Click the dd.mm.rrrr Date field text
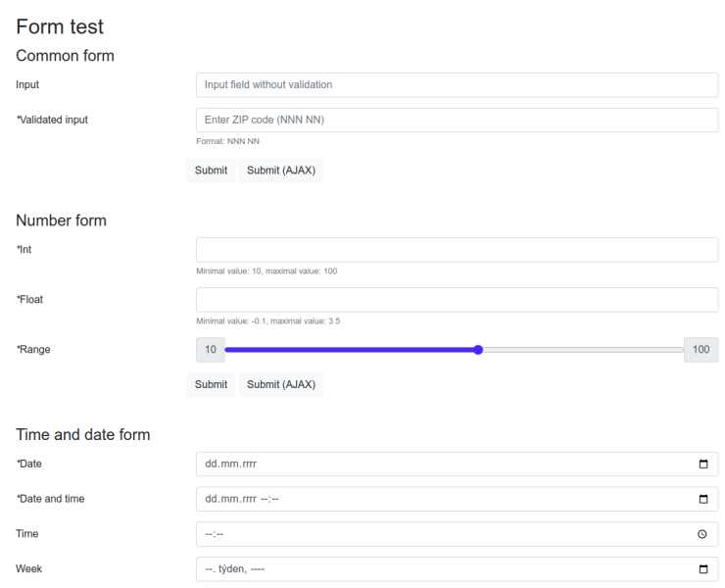Viewport: 725px width, 588px height. point(230,464)
